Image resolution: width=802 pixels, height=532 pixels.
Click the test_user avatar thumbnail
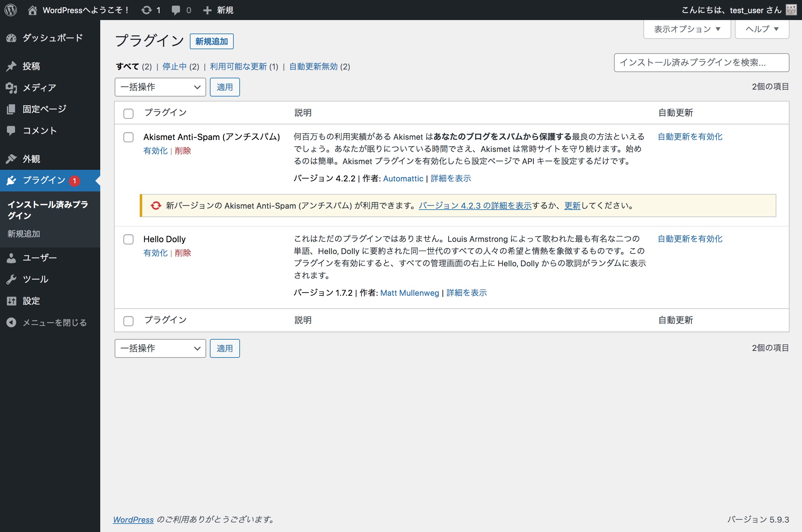tap(791, 10)
